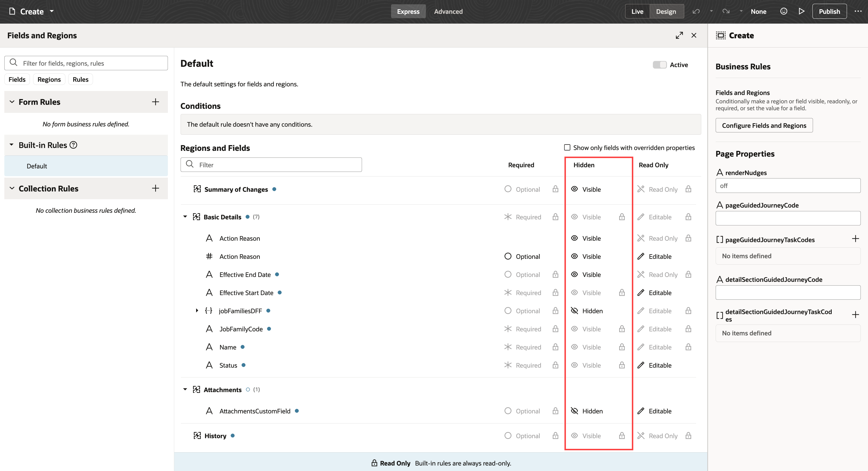Click the Read Only column header
Screen dimensions: 868x471
(x=653, y=165)
